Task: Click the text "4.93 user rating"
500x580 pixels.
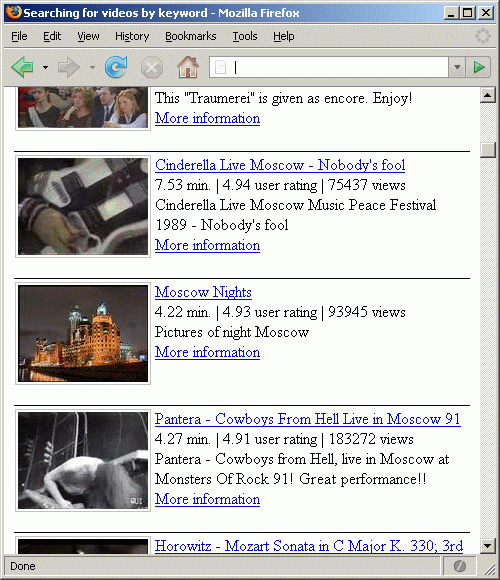Action: pyautogui.click(x=270, y=312)
